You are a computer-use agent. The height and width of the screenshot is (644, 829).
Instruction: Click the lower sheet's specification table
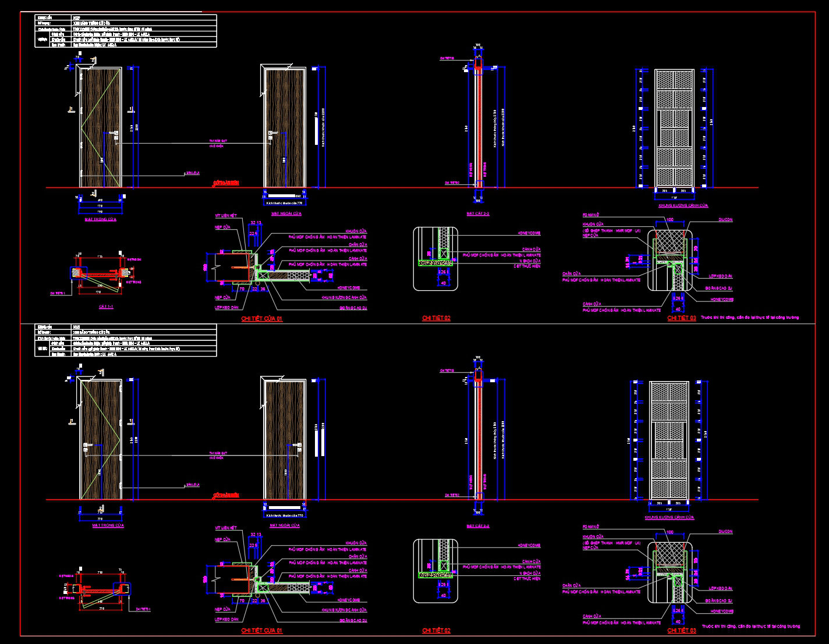126,340
